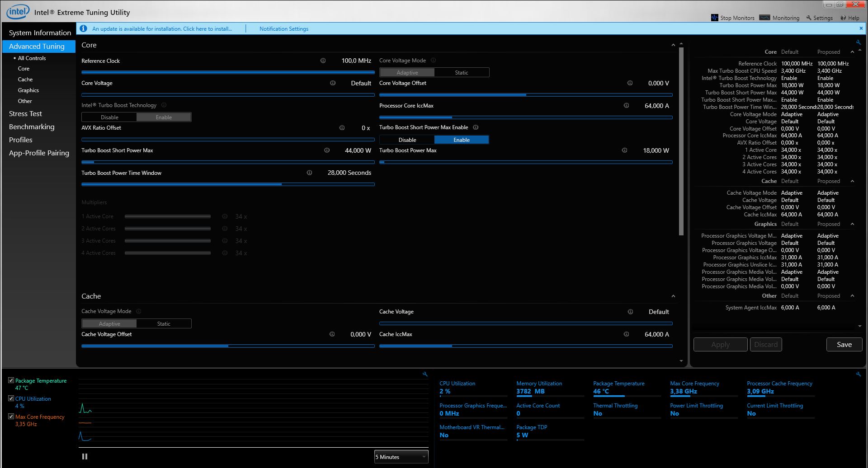The width and height of the screenshot is (868, 468).
Task: Click main tuning panel vertical scrollbar
Action: (681, 141)
